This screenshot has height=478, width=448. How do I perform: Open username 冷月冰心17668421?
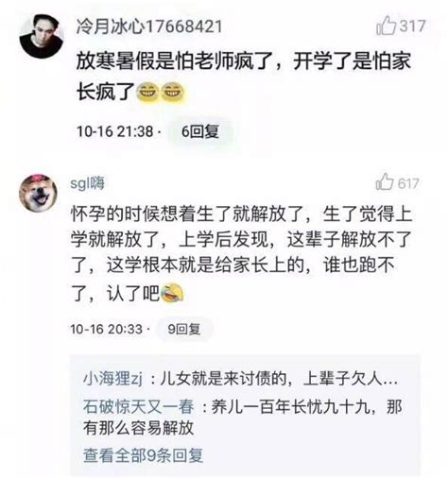point(149,26)
